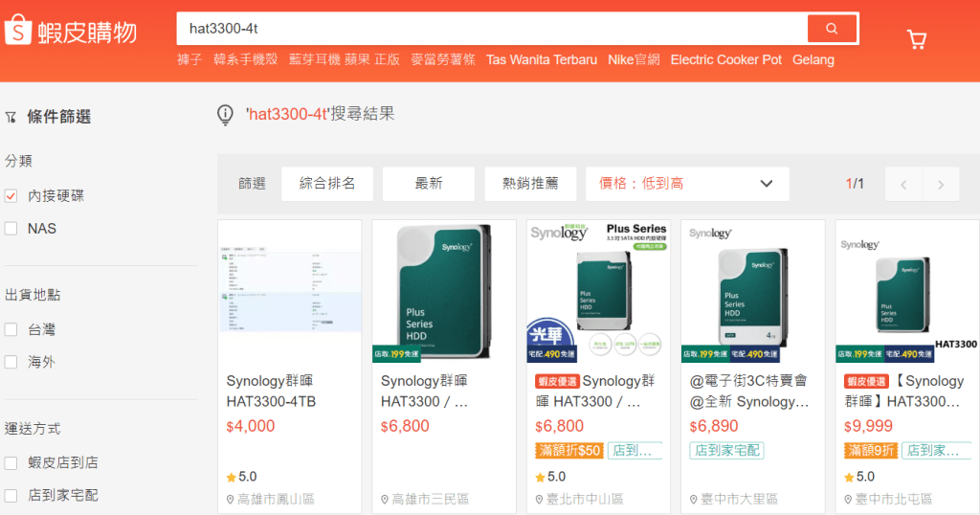Screen dimensions: 980x515
Task: Click the Shopee shopping bag logo
Action: [x=19, y=31]
